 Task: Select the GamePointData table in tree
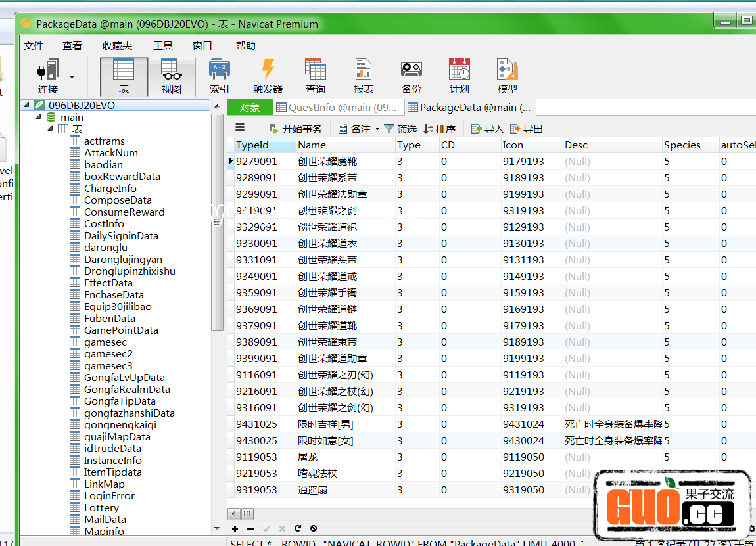tap(121, 330)
